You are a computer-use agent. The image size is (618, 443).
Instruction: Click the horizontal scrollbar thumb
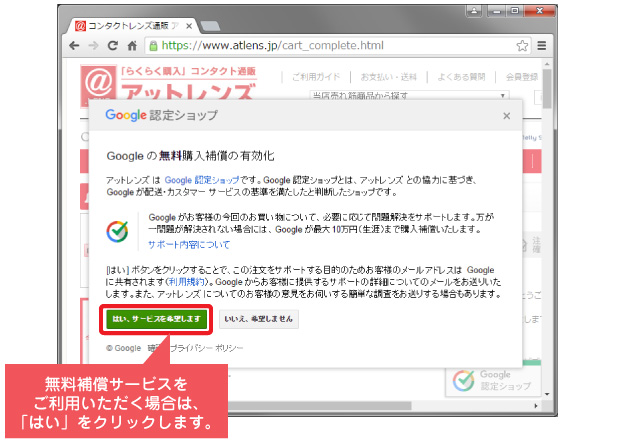click(x=320, y=406)
